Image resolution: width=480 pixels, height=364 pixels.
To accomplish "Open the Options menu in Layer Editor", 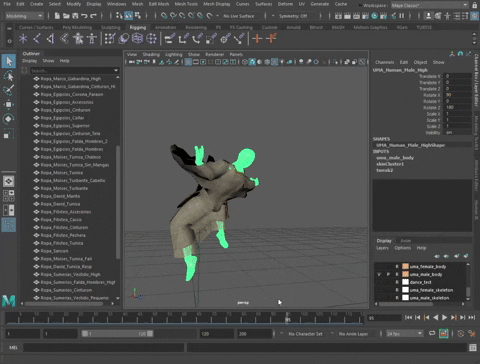I will pyautogui.click(x=402, y=248).
